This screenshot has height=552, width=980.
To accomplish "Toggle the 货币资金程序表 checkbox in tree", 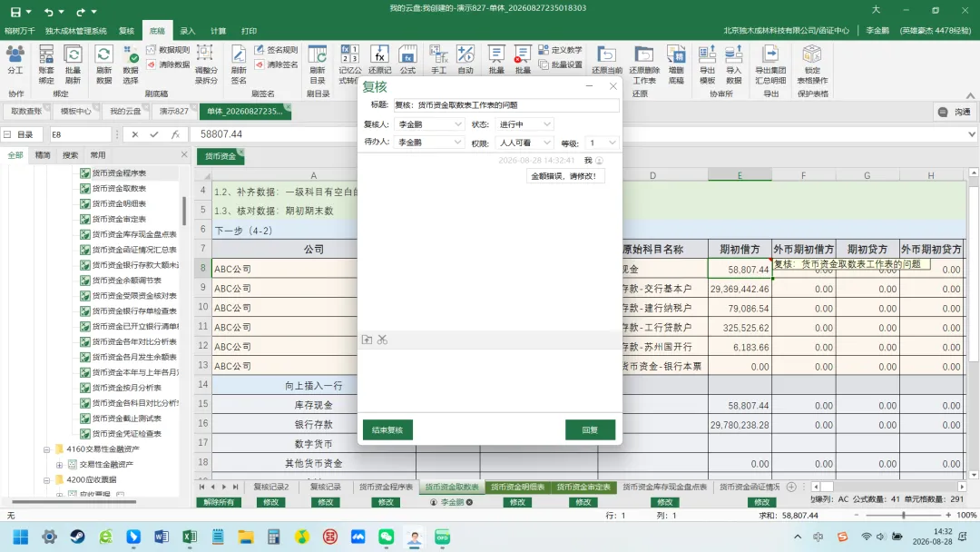I will click(85, 173).
